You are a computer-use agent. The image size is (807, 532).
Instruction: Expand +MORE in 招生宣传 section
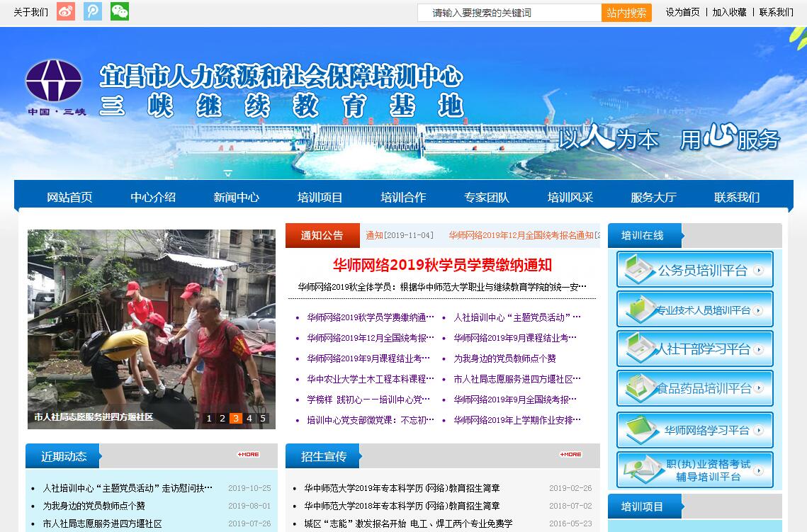click(x=570, y=455)
